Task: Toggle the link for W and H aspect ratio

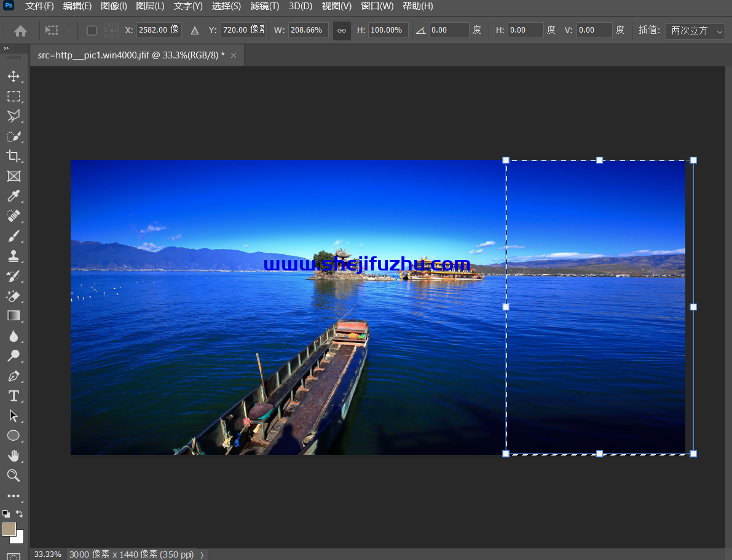Action: point(342,30)
